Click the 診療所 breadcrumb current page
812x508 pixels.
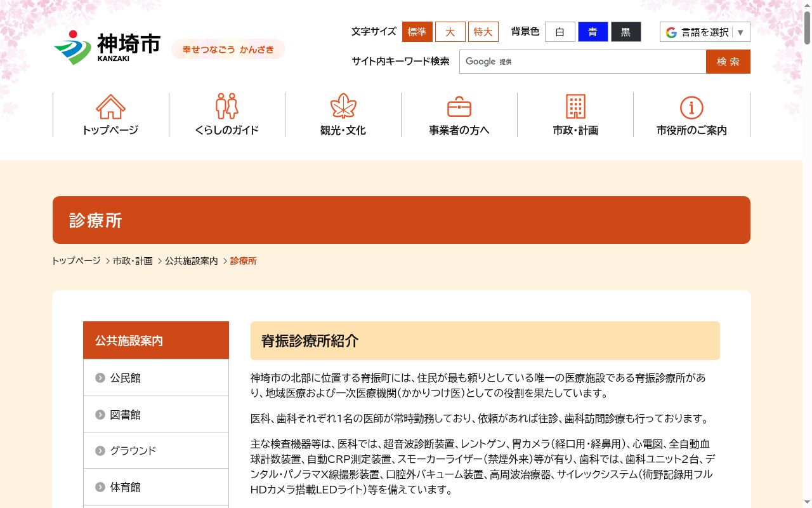244,261
